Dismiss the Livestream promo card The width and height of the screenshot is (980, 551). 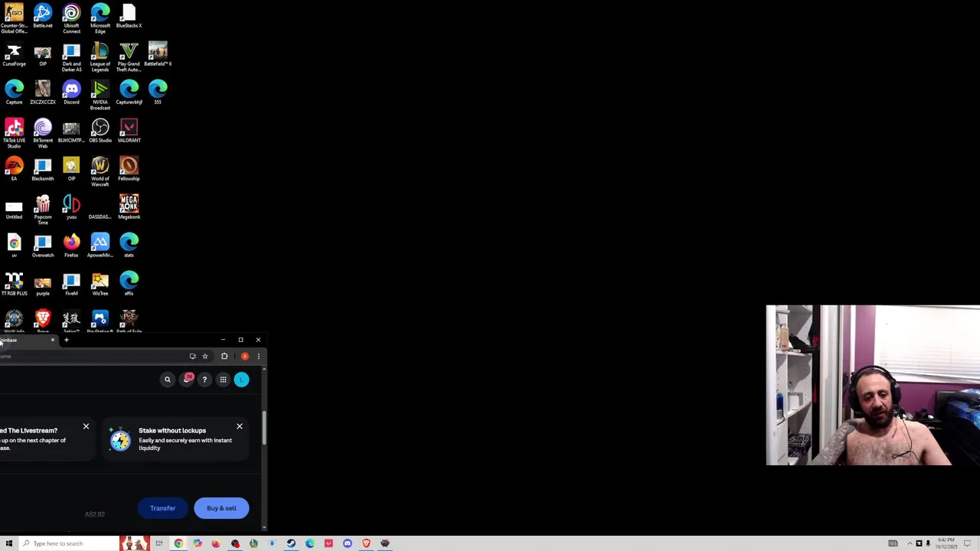[x=86, y=426]
